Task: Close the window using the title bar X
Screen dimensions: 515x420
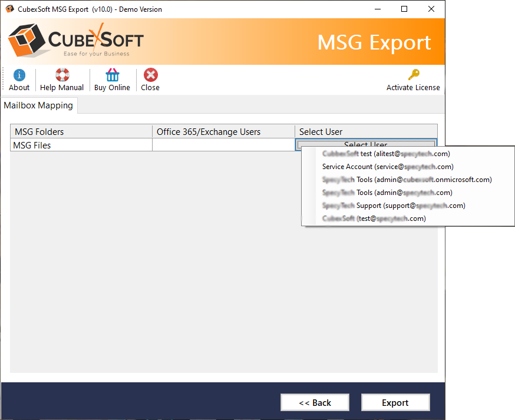Action: pos(431,9)
